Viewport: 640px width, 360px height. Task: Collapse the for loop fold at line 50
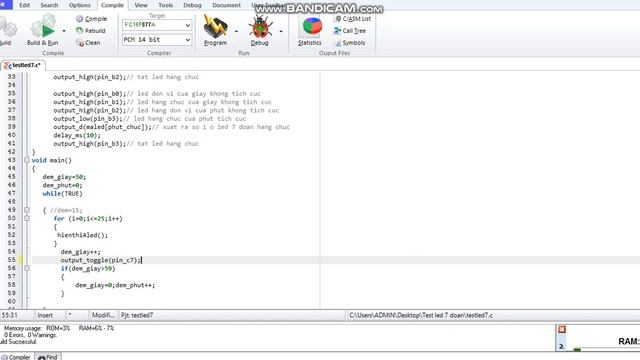[x=27, y=218]
